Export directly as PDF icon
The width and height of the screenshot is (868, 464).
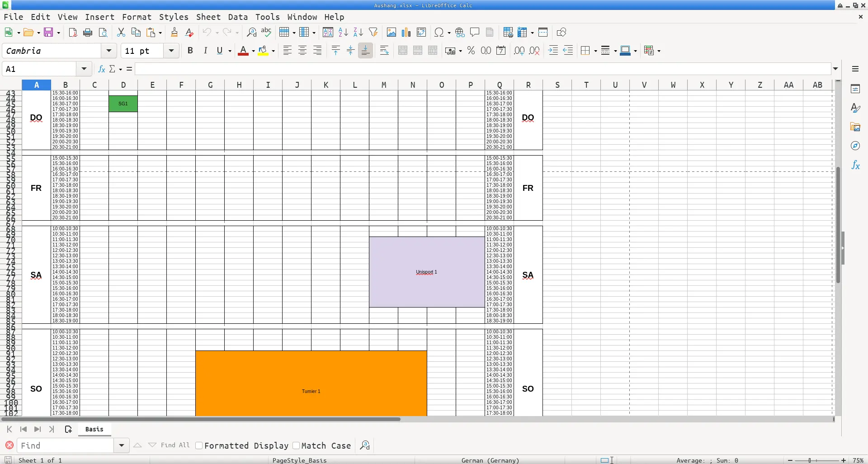tap(73, 32)
